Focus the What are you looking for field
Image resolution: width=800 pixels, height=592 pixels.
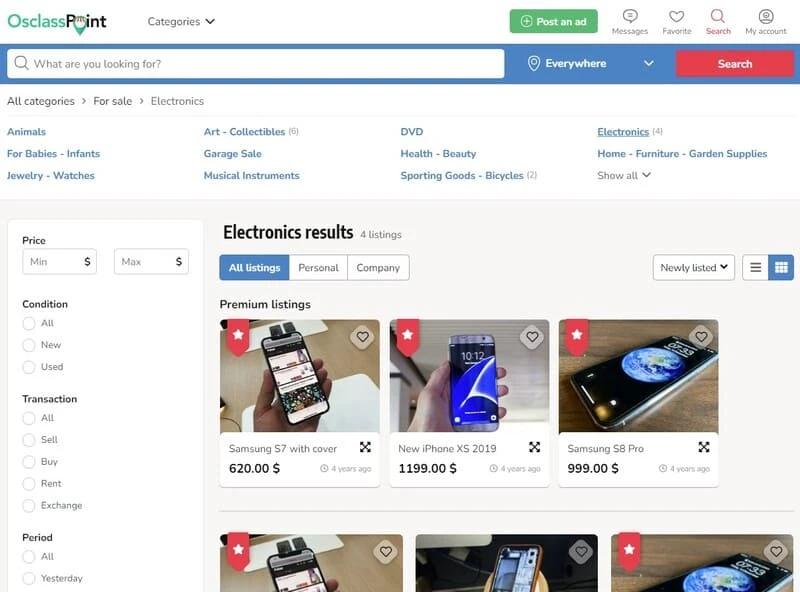(x=256, y=64)
